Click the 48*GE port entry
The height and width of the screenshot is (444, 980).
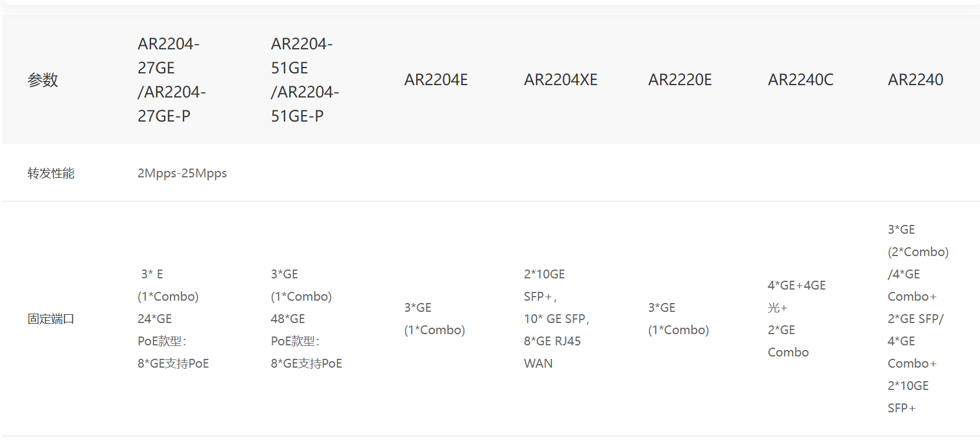click(288, 319)
